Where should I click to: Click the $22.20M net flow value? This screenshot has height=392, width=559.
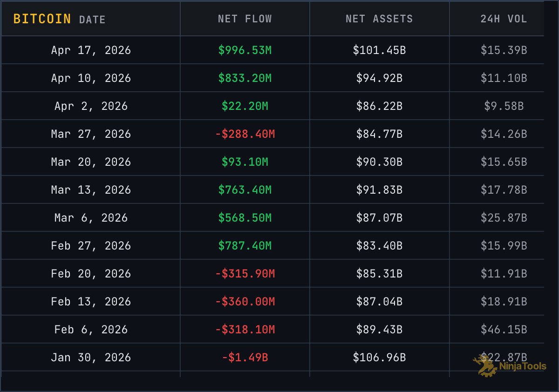245,106
